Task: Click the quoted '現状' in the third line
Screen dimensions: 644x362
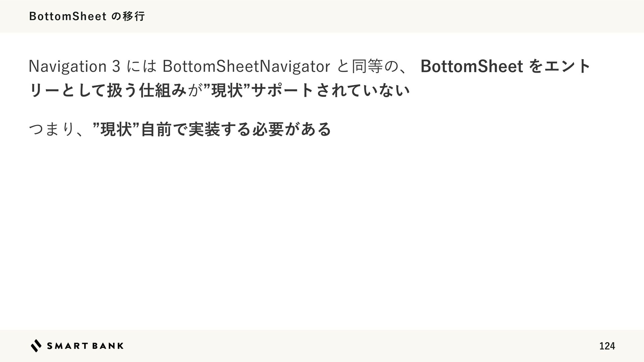Action: click(115, 129)
